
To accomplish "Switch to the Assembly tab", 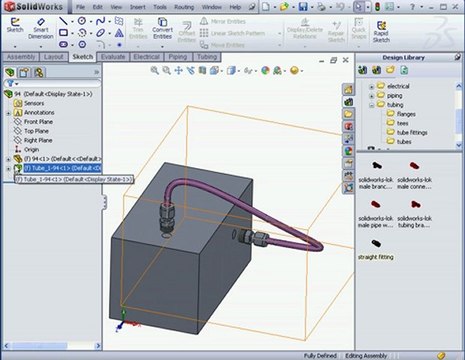I will click(x=21, y=57).
